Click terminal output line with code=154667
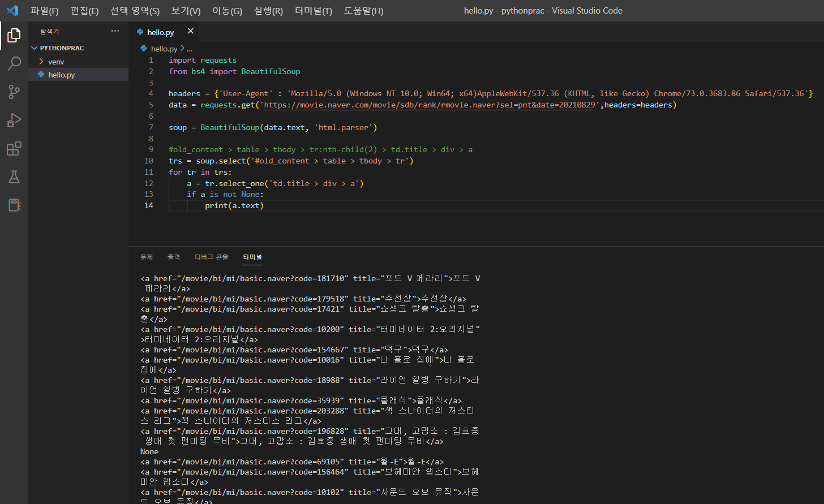Image resolution: width=824 pixels, height=504 pixels. coord(294,350)
